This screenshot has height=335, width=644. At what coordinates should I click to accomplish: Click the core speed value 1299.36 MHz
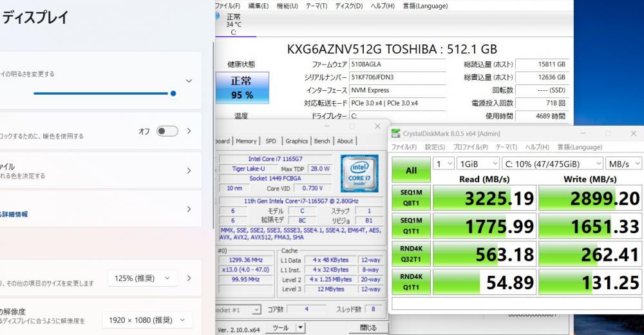(x=246, y=260)
